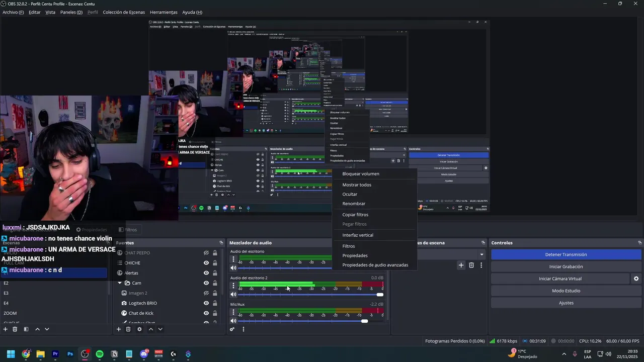Open transition properties three-dot menu

click(481, 265)
